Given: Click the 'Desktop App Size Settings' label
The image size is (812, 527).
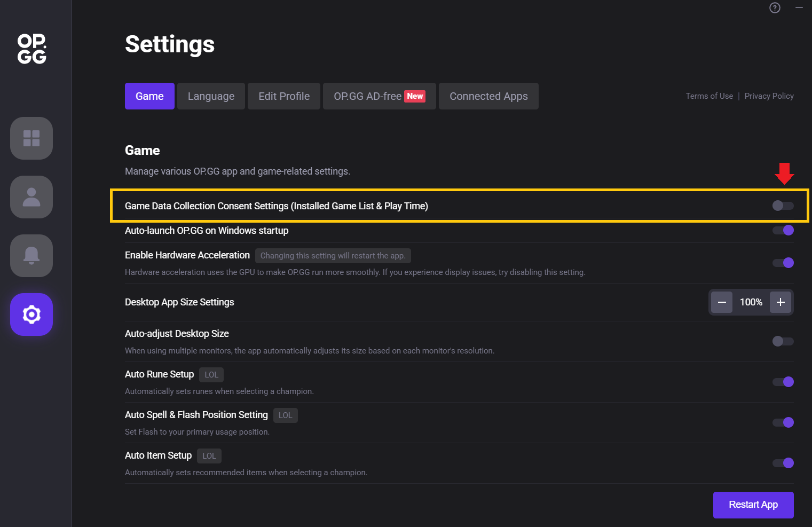Looking at the screenshot, I should 179,302.
